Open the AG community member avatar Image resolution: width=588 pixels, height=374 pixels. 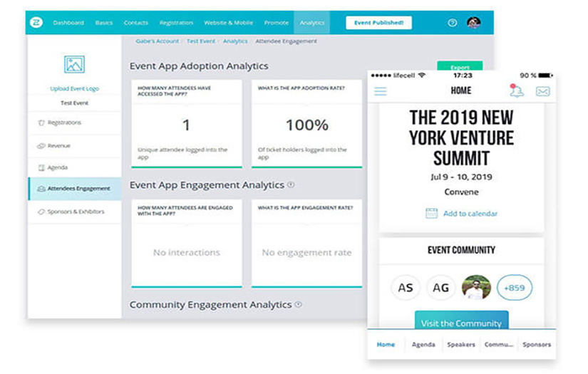pos(440,288)
